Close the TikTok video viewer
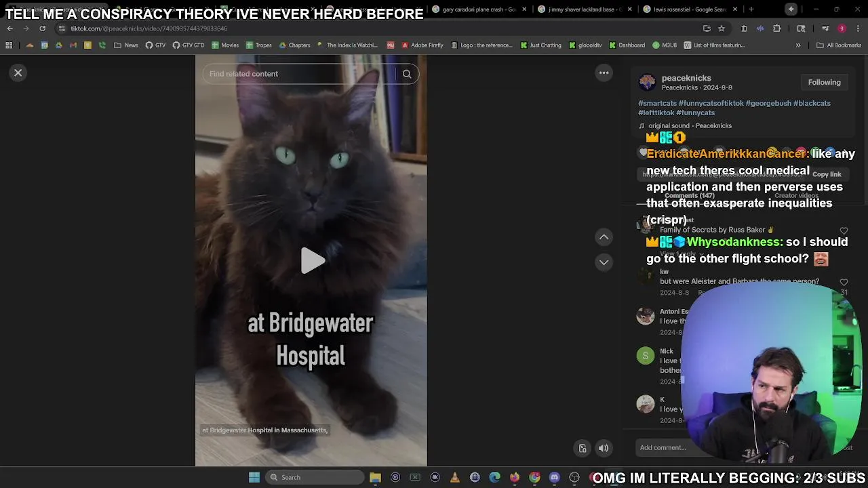This screenshot has width=868, height=488. click(18, 73)
